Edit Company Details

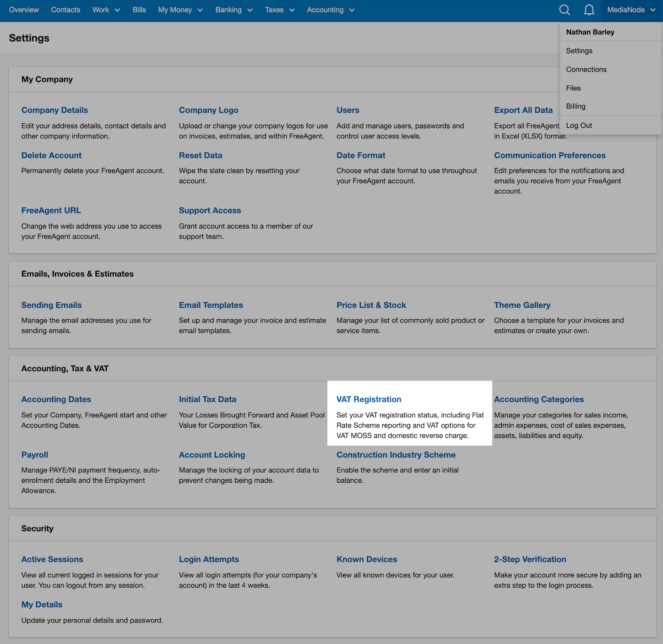coord(54,110)
